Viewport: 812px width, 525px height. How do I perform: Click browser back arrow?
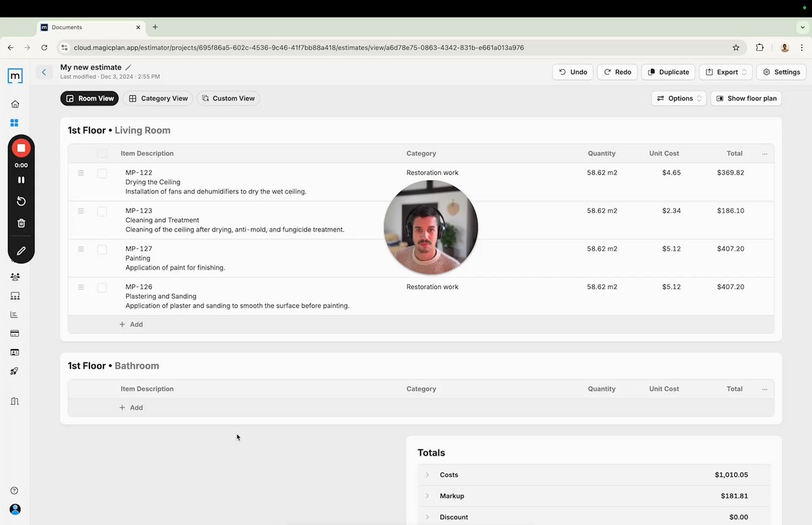(11, 48)
